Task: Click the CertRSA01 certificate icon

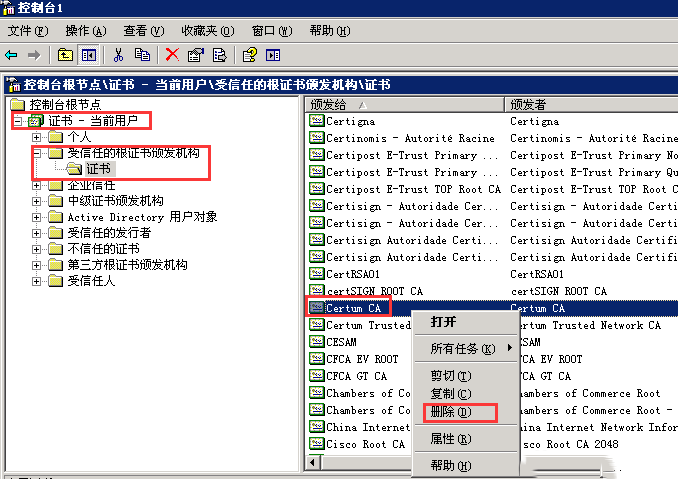Action: point(317,274)
